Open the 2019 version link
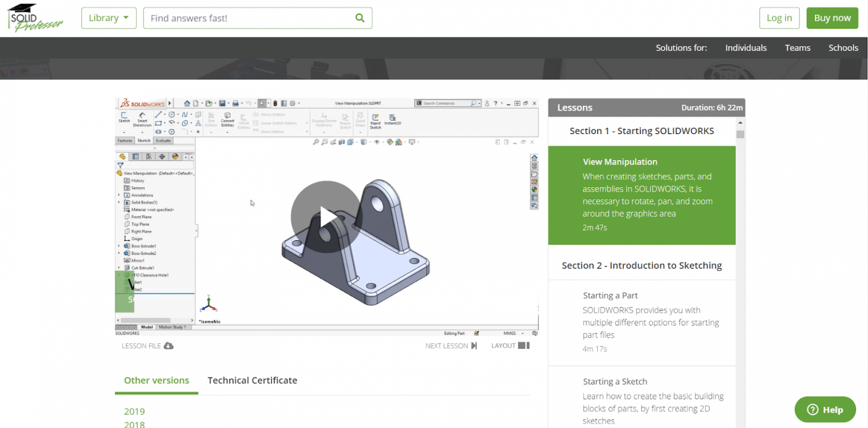 [x=134, y=411]
